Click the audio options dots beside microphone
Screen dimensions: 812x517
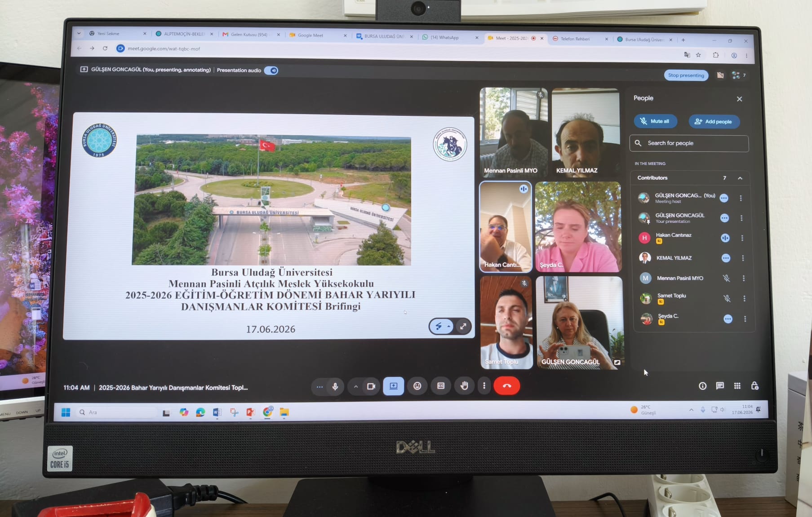coord(319,387)
